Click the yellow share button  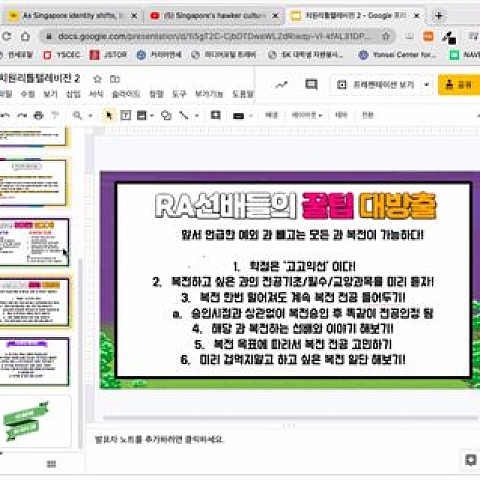pyautogui.click(x=459, y=85)
